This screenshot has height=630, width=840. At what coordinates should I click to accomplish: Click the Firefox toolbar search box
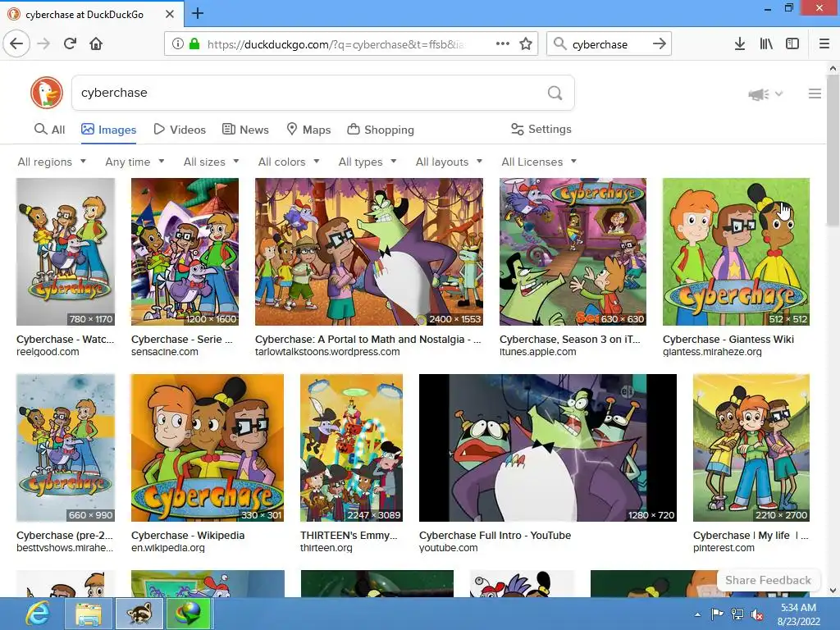[609, 44]
